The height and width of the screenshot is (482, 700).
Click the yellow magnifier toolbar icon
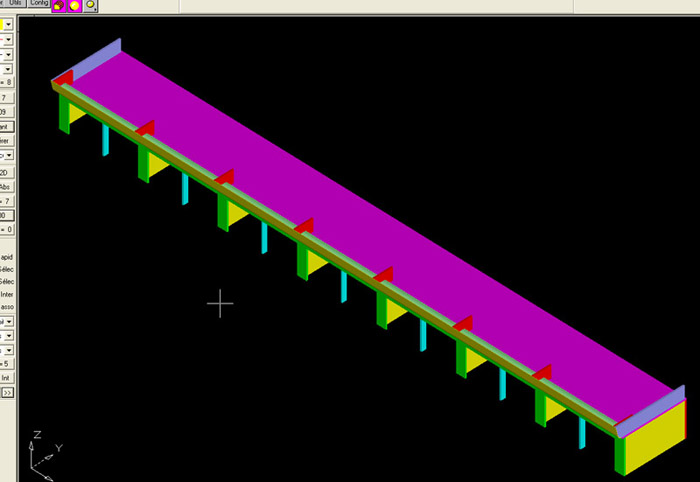pos(91,5)
